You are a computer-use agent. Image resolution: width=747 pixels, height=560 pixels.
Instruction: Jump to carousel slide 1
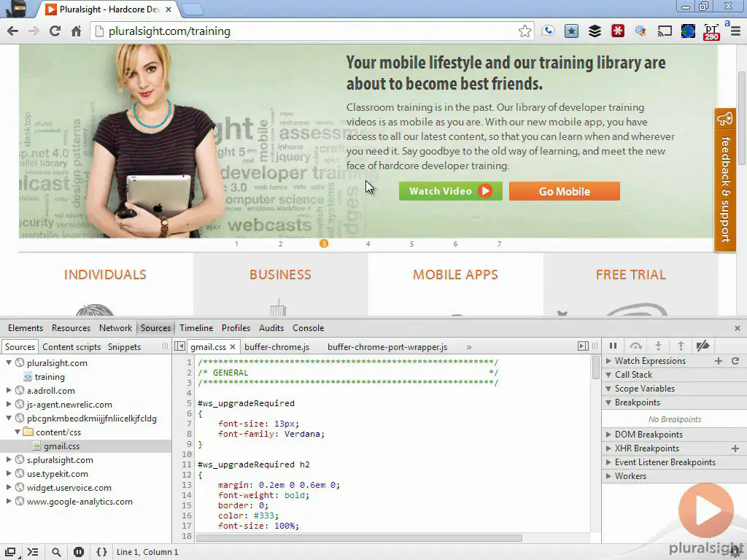click(x=236, y=244)
